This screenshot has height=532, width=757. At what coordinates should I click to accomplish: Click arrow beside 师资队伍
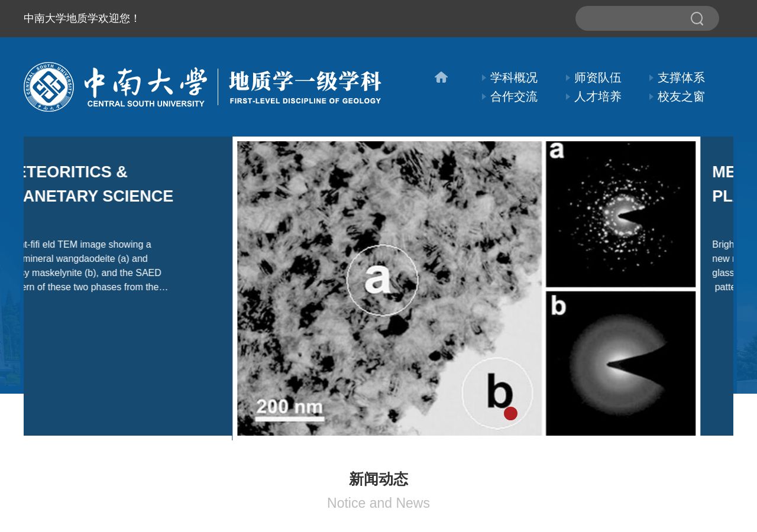point(568,77)
